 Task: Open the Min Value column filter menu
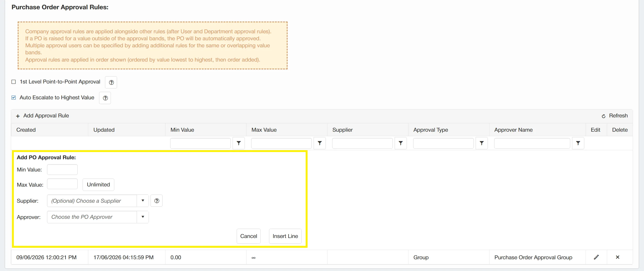(x=239, y=143)
